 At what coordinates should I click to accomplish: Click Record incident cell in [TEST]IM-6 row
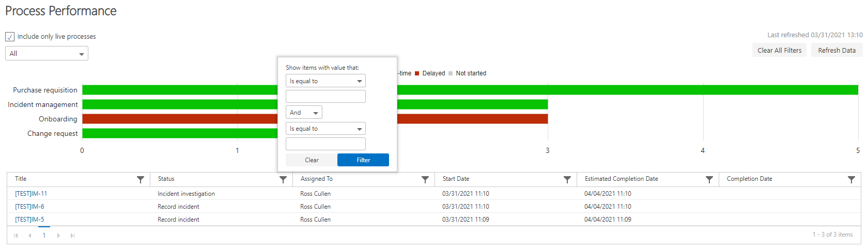(178, 207)
